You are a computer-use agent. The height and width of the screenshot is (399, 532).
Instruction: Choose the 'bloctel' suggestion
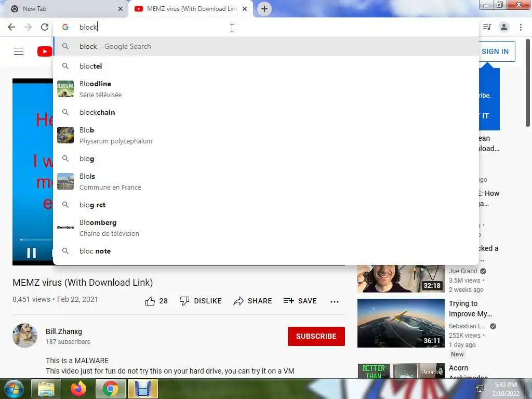pos(266,66)
